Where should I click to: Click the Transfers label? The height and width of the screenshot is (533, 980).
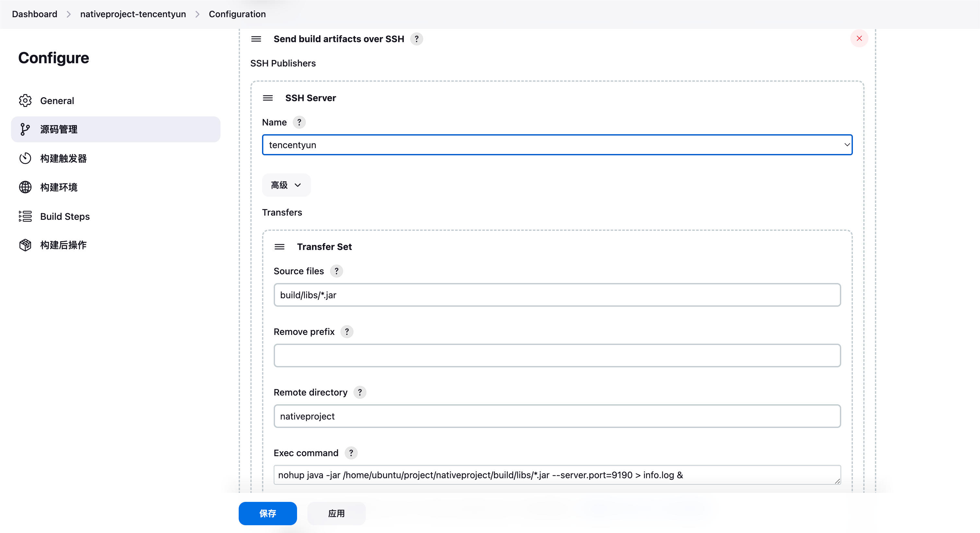point(282,212)
